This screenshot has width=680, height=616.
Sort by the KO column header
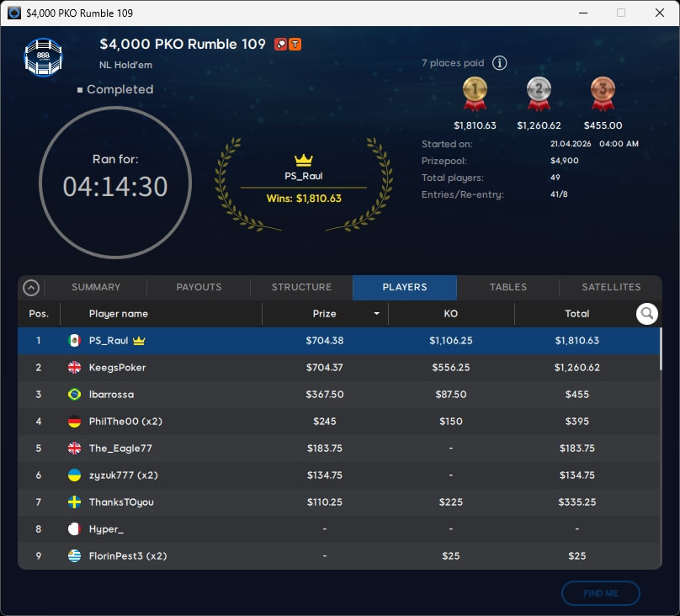(450, 314)
